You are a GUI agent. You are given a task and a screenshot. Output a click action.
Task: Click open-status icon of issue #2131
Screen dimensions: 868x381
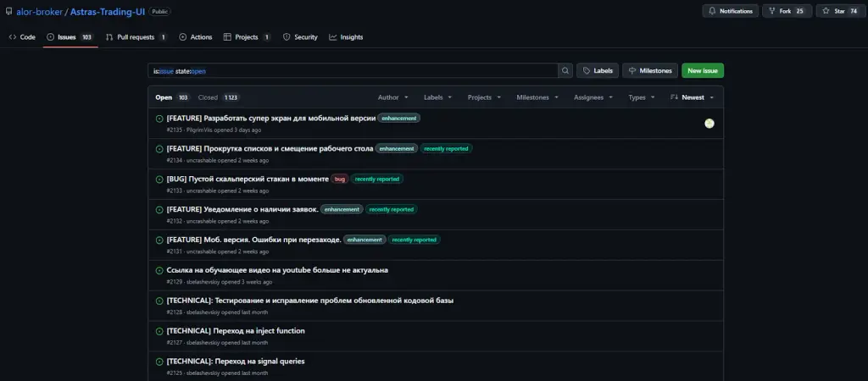click(159, 240)
